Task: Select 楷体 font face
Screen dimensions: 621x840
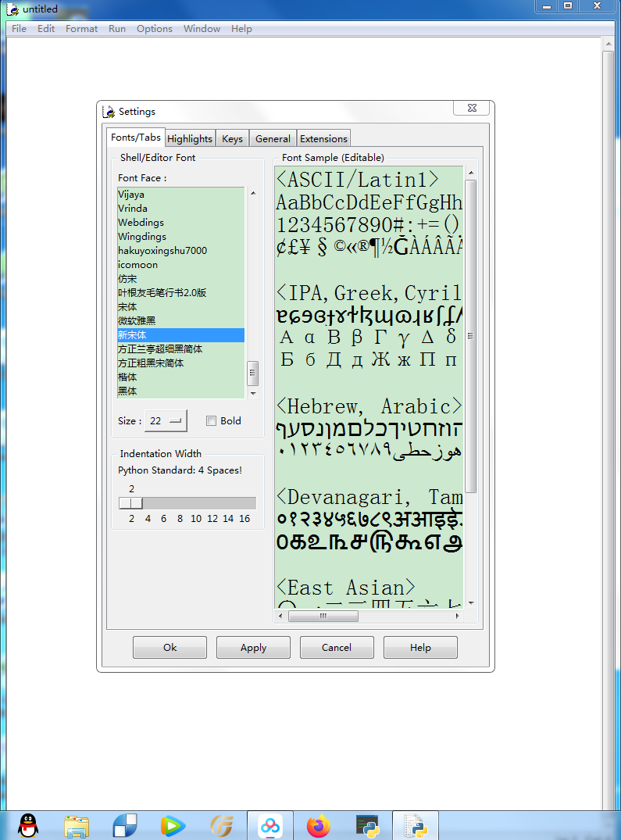Action: tap(181, 377)
